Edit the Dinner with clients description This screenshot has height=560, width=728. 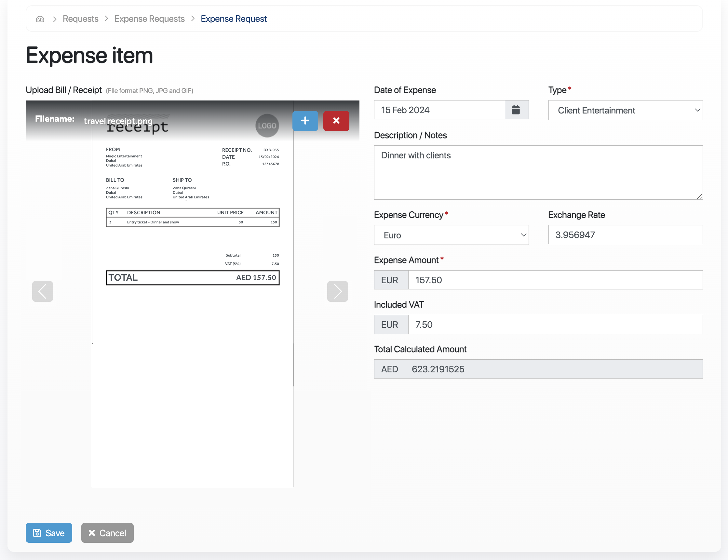[x=538, y=172]
